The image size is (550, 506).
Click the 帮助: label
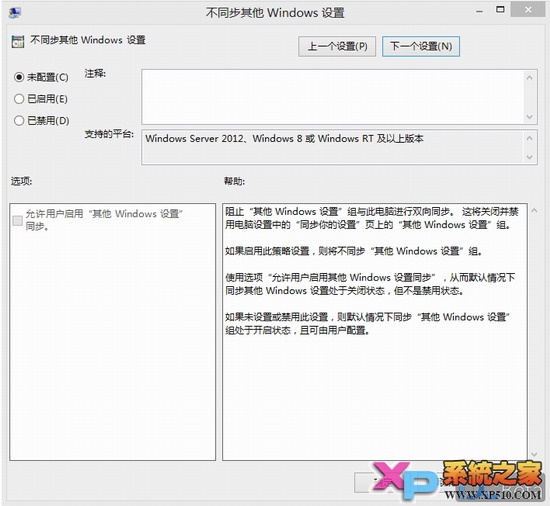point(235,181)
